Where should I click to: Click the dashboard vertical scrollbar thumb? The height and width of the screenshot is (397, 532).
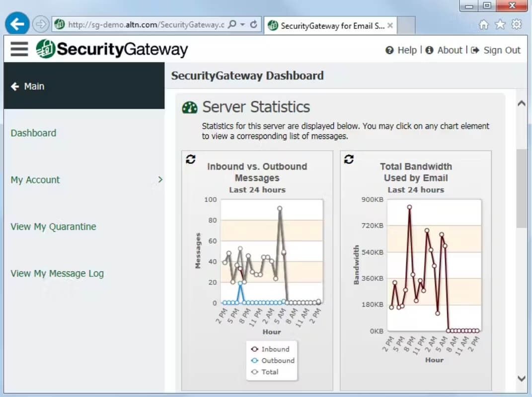point(522,188)
